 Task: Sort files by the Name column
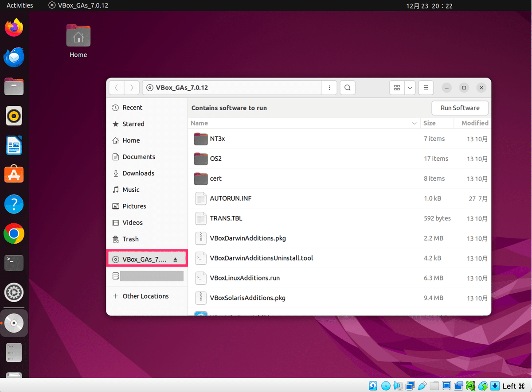point(304,123)
